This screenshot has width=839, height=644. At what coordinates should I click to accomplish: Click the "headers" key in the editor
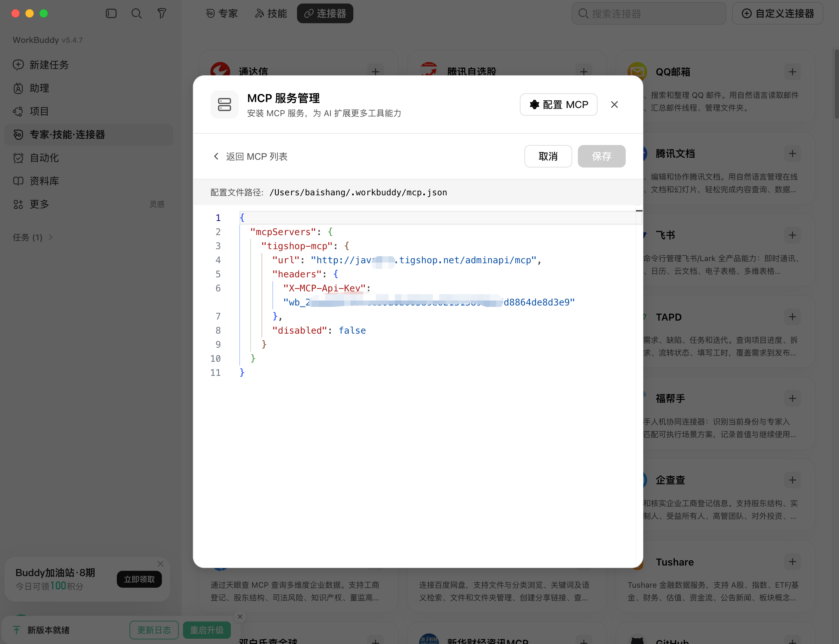[297, 274]
